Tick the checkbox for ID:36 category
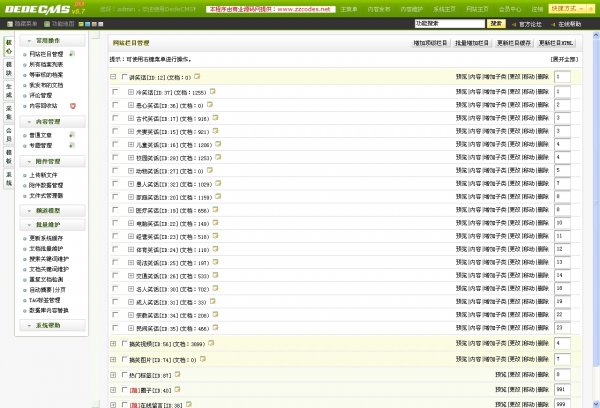 coord(115,104)
